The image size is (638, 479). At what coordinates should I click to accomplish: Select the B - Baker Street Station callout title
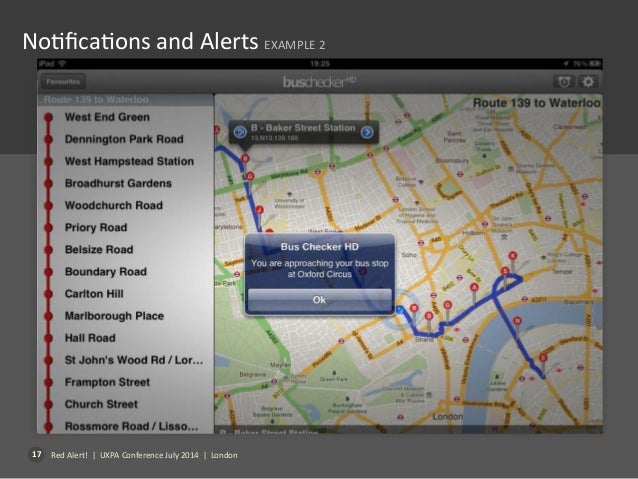point(303,128)
